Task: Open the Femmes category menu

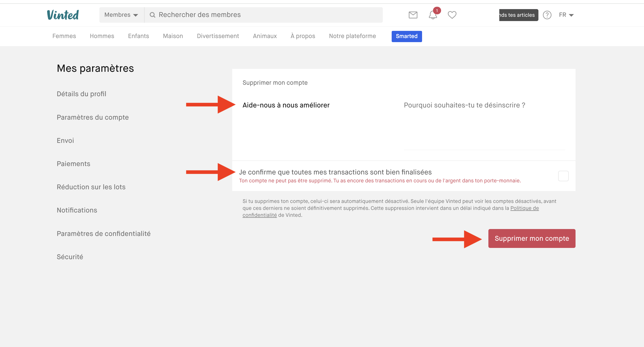Action: [x=64, y=36]
